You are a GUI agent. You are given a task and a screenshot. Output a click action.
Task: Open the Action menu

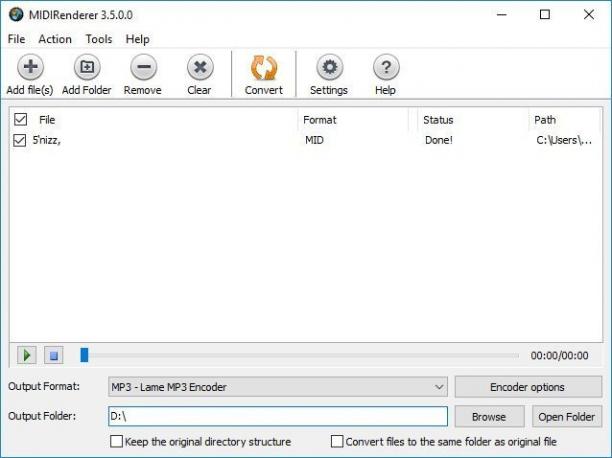pos(55,39)
